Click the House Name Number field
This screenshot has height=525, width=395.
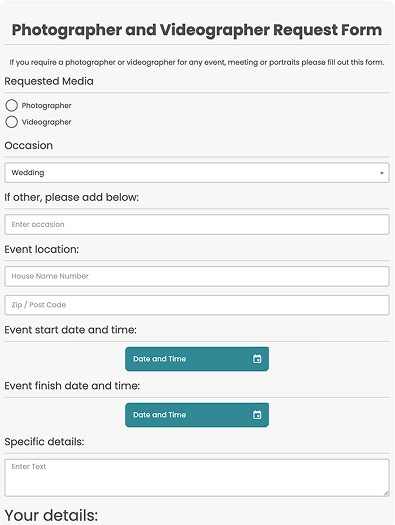(x=197, y=276)
